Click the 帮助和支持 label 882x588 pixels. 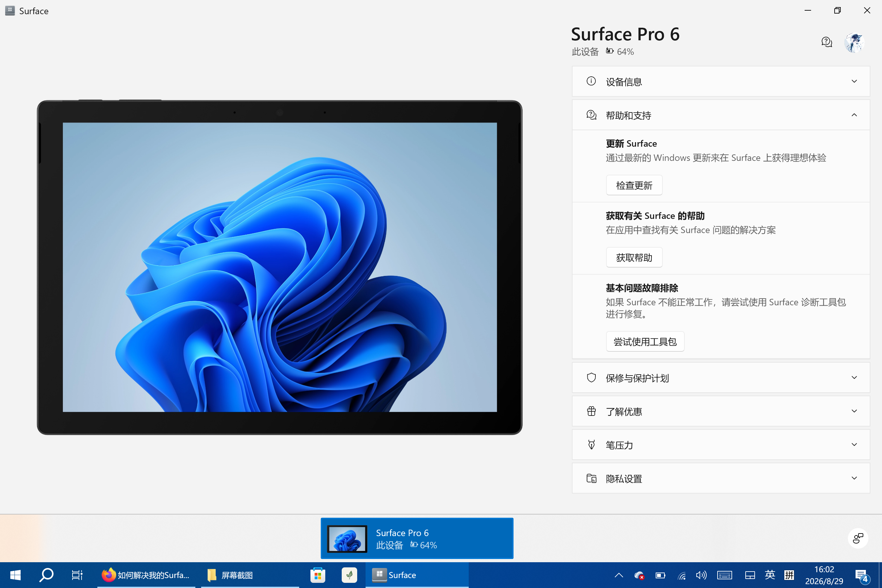pos(628,115)
